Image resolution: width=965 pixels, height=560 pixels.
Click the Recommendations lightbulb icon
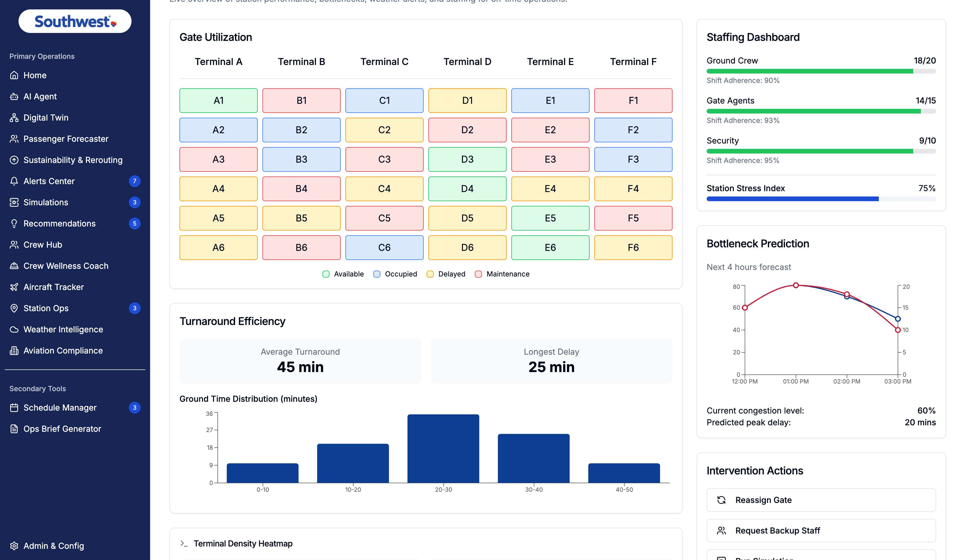pyautogui.click(x=14, y=224)
